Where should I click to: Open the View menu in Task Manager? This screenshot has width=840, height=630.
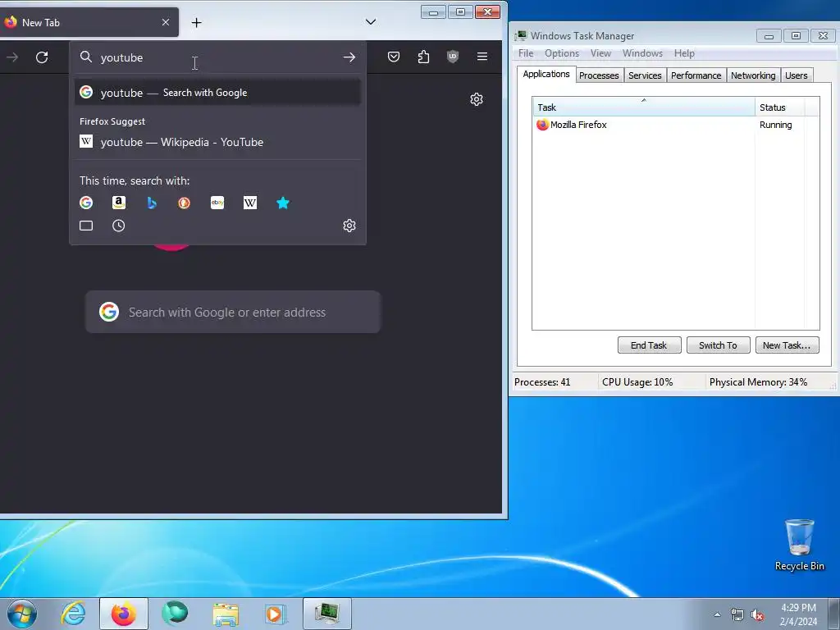(600, 53)
